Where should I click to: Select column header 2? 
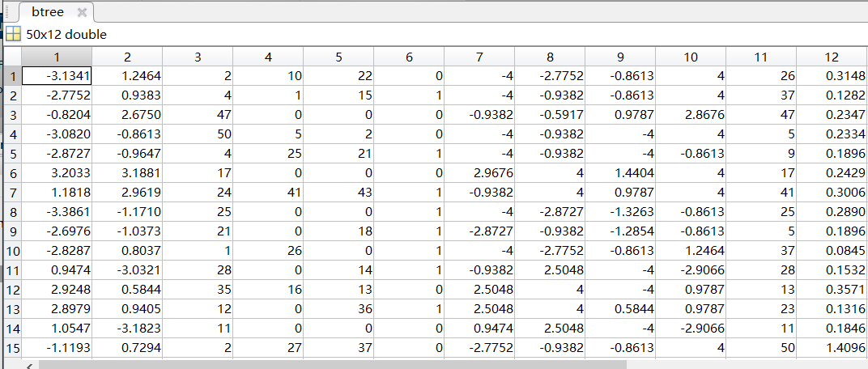point(127,57)
